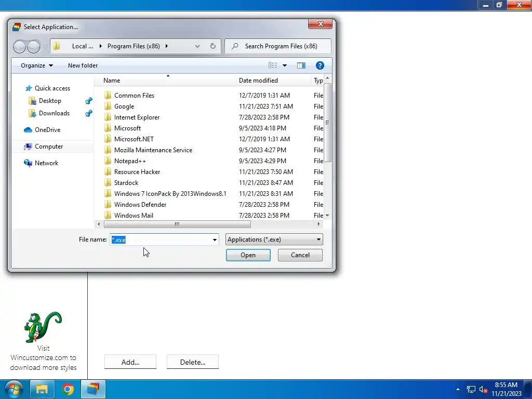
Task: Click the Common Files folder icon
Action: (x=108, y=95)
